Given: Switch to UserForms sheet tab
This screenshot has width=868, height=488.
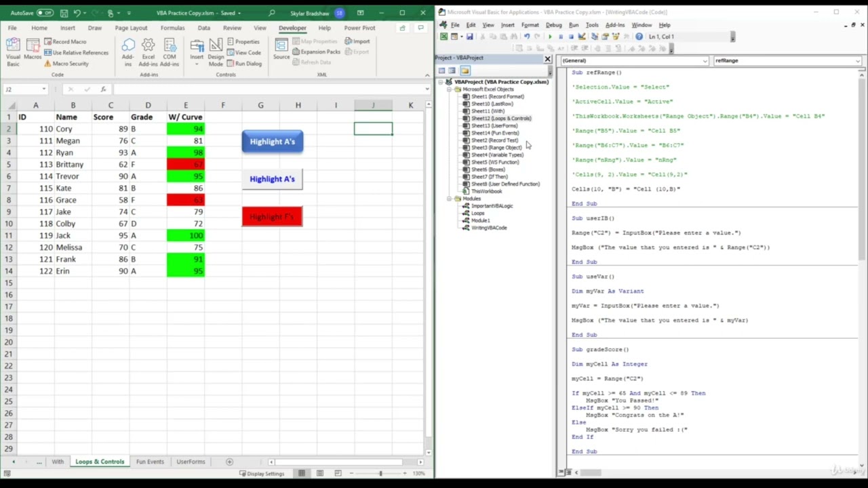Looking at the screenshot, I should pyautogui.click(x=191, y=462).
